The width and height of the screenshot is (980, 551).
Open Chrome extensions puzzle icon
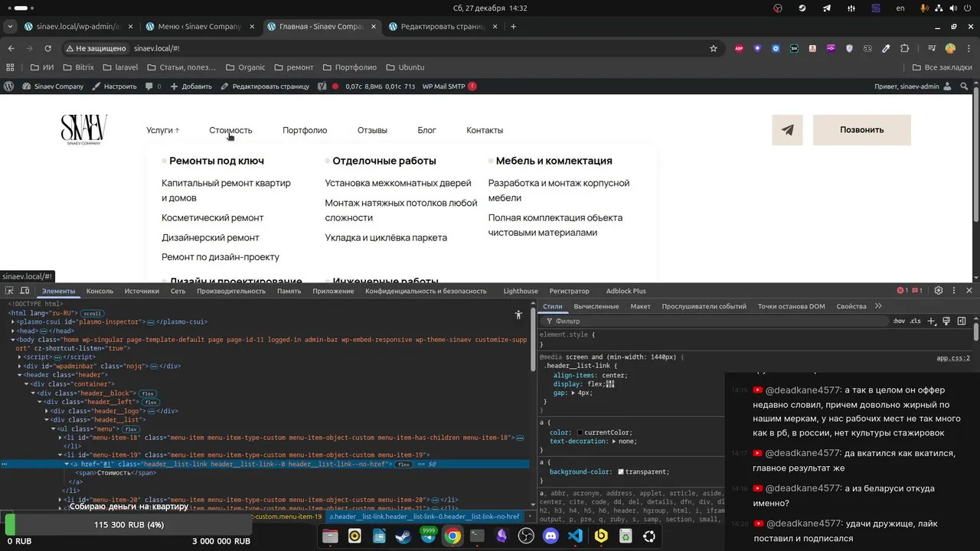coord(904,48)
